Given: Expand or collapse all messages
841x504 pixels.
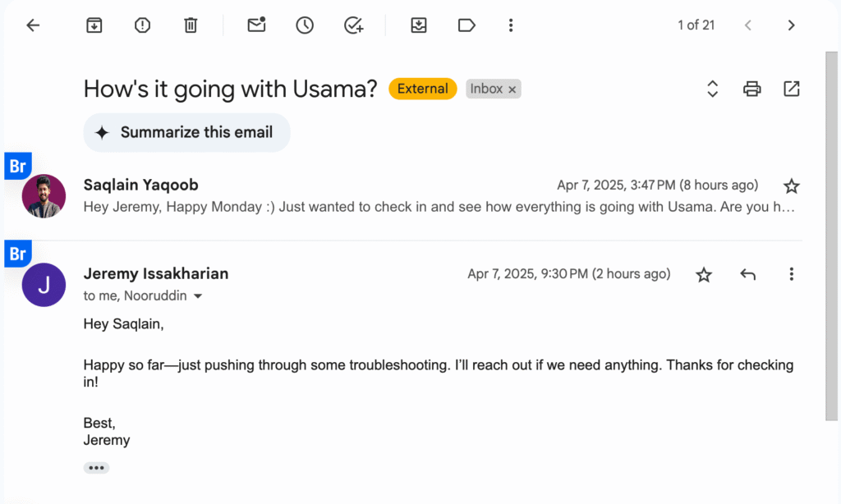Looking at the screenshot, I should 712,89.
